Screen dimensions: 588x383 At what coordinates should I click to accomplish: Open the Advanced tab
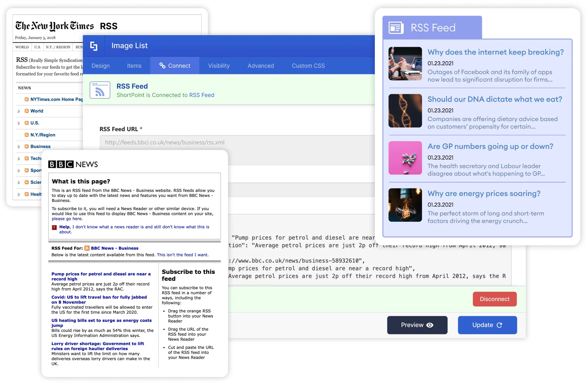(261, 66)
